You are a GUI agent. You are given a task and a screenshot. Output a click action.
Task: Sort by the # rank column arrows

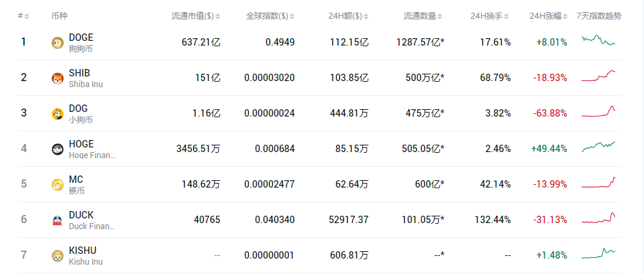pos(27,16)
